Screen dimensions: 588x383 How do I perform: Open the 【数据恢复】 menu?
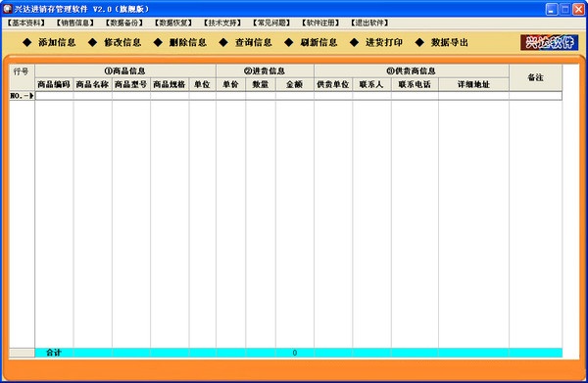coord(173,23)
